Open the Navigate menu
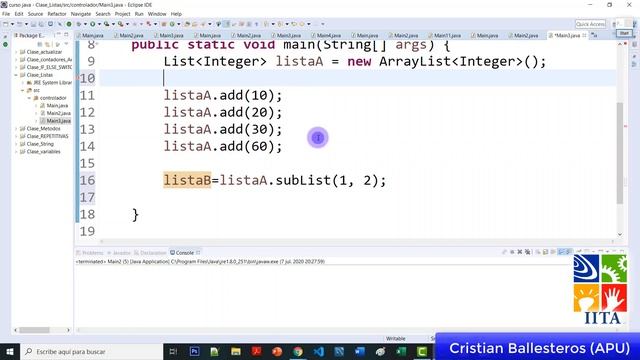 [x=81, y=14]
